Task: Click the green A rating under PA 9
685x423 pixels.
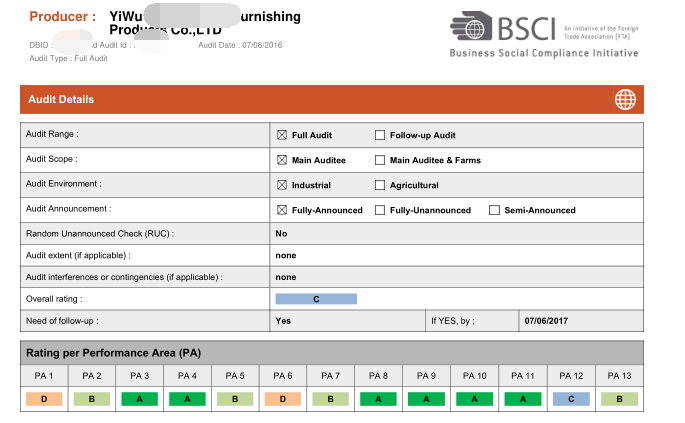Action: point(426,399)
